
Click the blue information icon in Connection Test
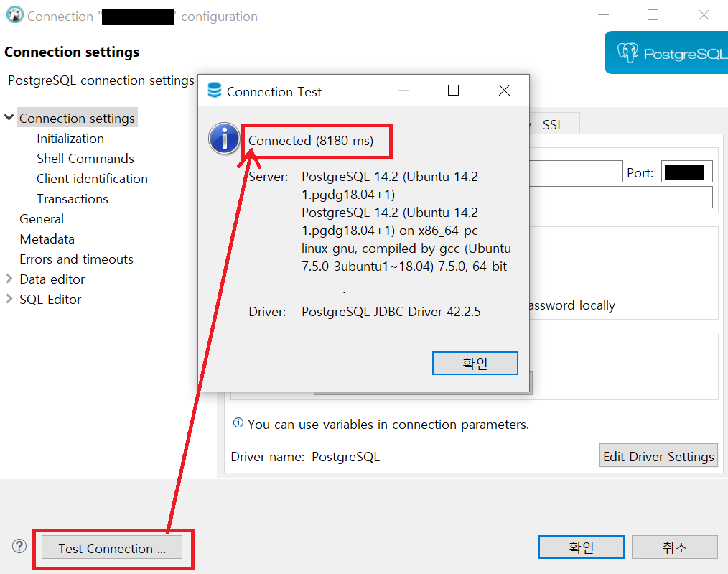(224, 139)
